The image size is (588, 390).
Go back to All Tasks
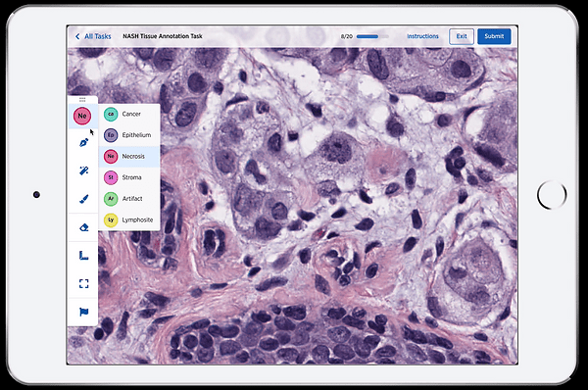(93, 36)
